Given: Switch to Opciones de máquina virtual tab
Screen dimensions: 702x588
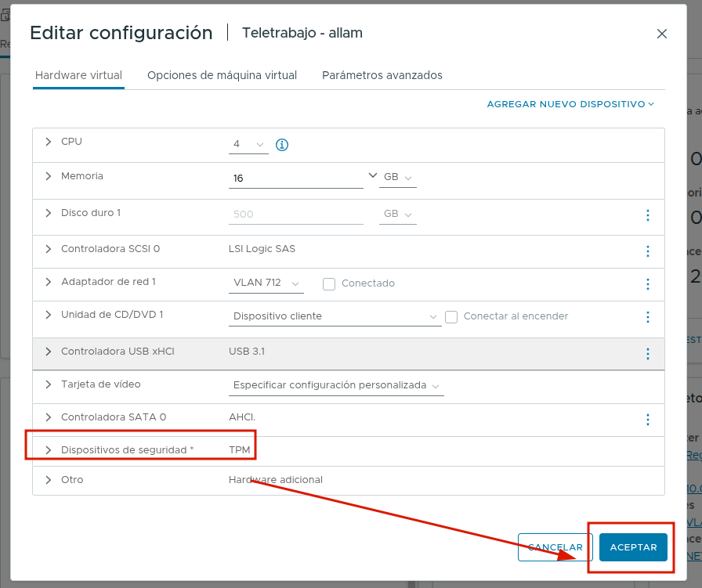Looking at the screenshot, I should coord(222,76).
